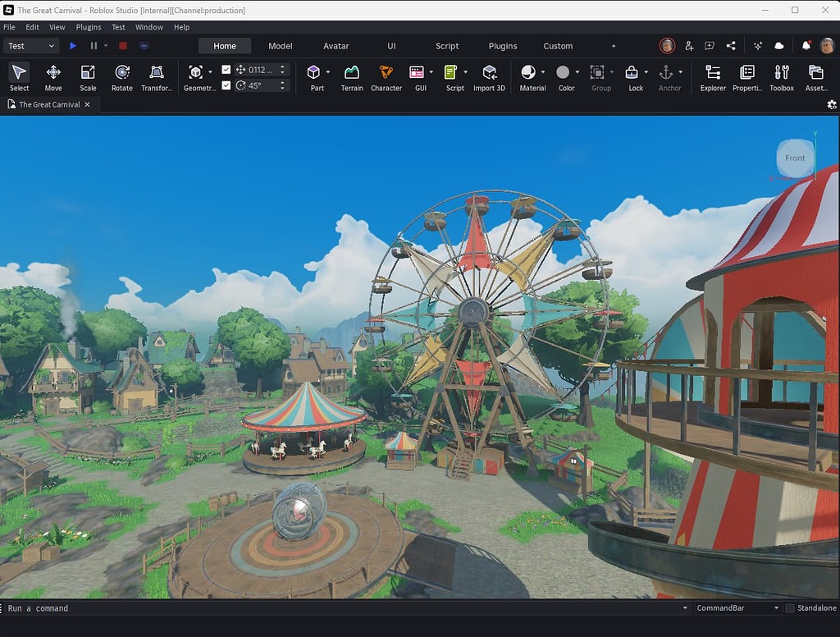
Task: Open the Test mode dropdown
Action: (30, 46)
